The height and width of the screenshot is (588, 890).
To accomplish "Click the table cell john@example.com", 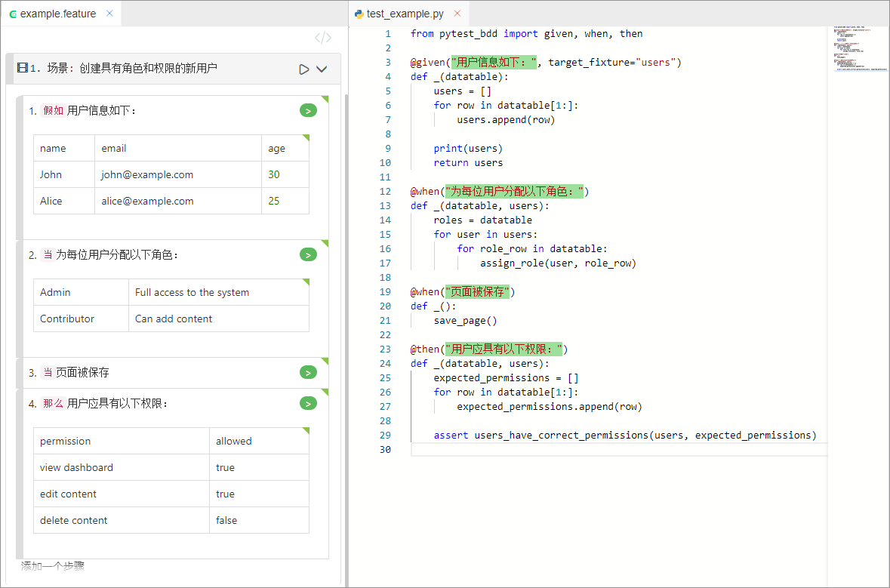I will pyautogui.click(x=147, y=174).
